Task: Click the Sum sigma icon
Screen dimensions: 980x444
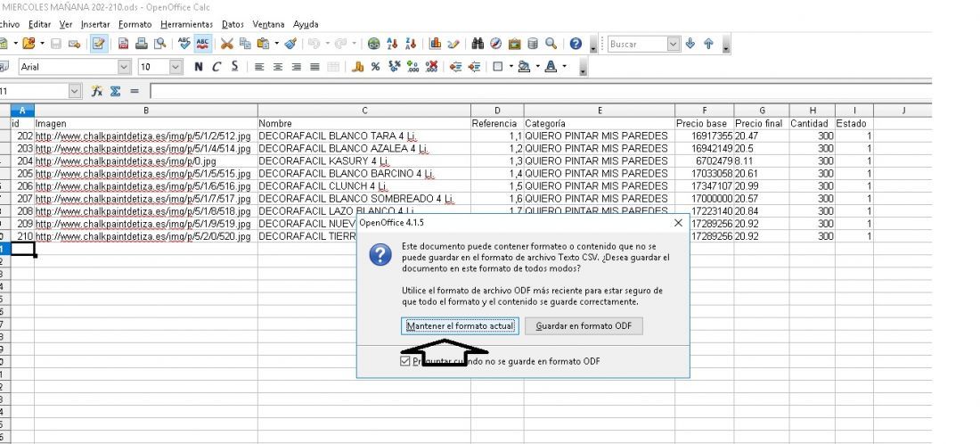Action: pos(116,91)
